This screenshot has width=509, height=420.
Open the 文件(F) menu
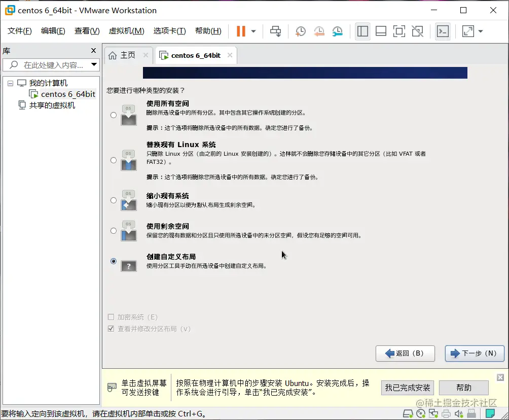coord(19,31)
